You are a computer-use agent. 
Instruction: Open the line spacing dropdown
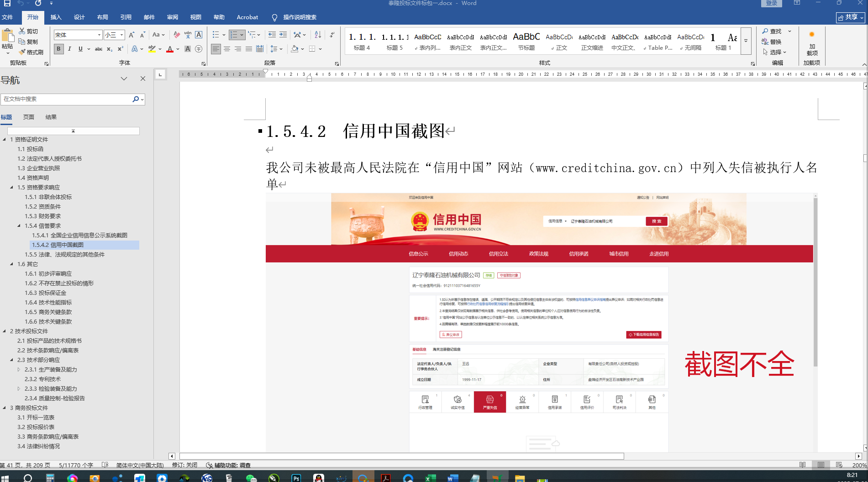[276, 49]
